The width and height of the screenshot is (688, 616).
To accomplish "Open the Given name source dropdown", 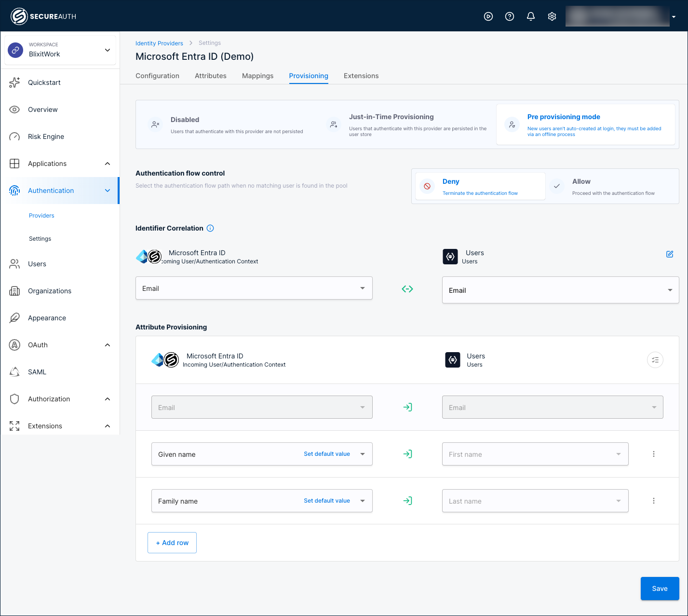I will [262, 454].
